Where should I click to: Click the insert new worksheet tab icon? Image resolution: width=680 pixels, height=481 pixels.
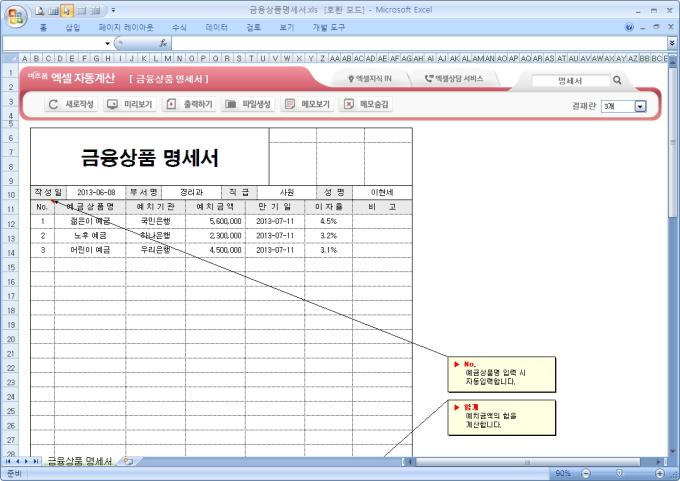coord(128,461)
